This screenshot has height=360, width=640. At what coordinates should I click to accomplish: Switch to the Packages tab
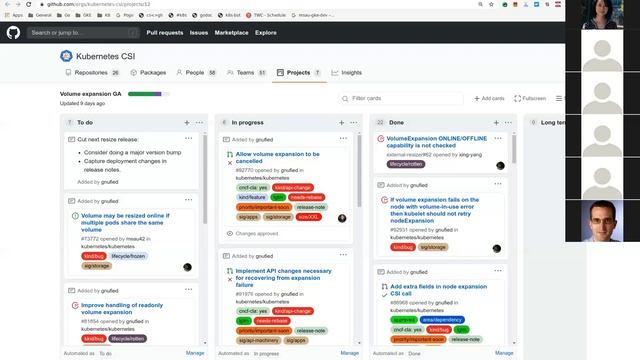pyautogui.click(x=148, y=73)
